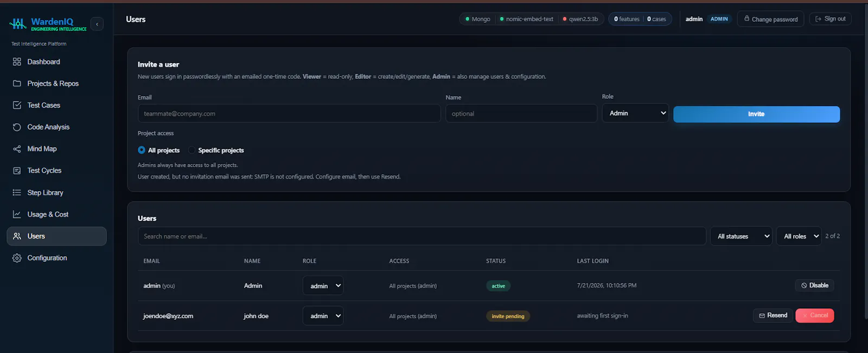Go to Test Cycles
The width and height of the screenshot is (868, 353).
(x=56, y=171)
